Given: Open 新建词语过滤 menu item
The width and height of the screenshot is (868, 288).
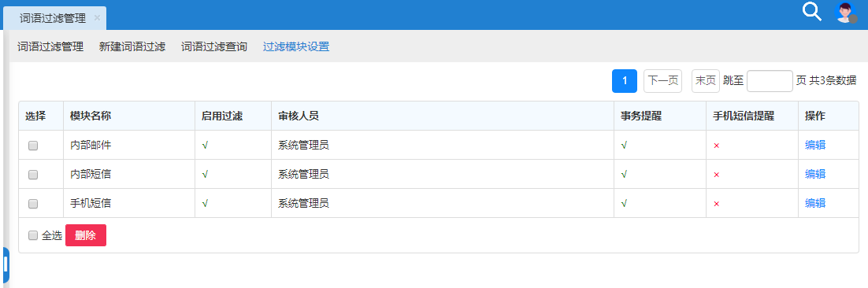Looking at the screenshot, I should point(132,46).
